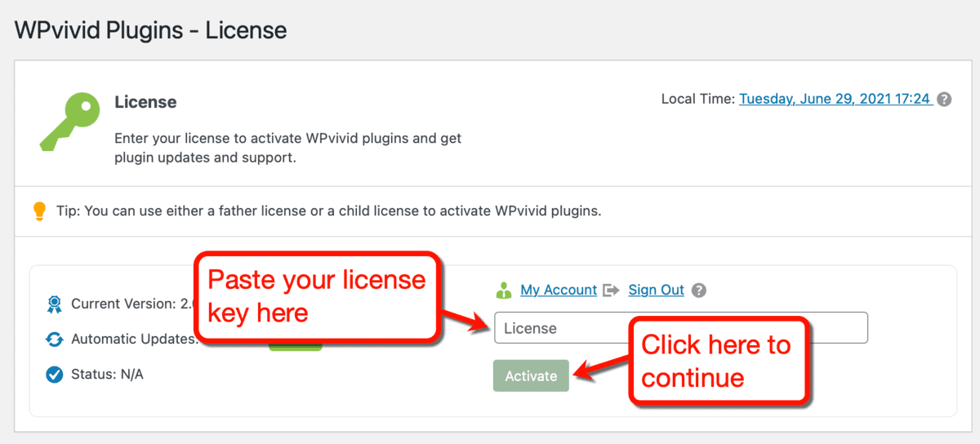The width and height of the screenshot is (980, 444).
Task: Open help icon beside Local Time
Action: pyautogui.click(x=944, y=100)
